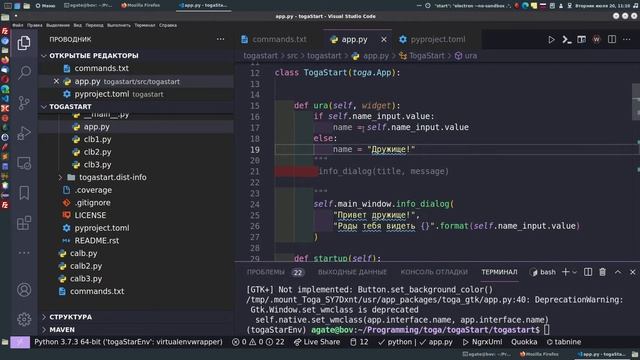Open more editor actions menu
This screenshot has width=640, height=360.
coord(627,40)
